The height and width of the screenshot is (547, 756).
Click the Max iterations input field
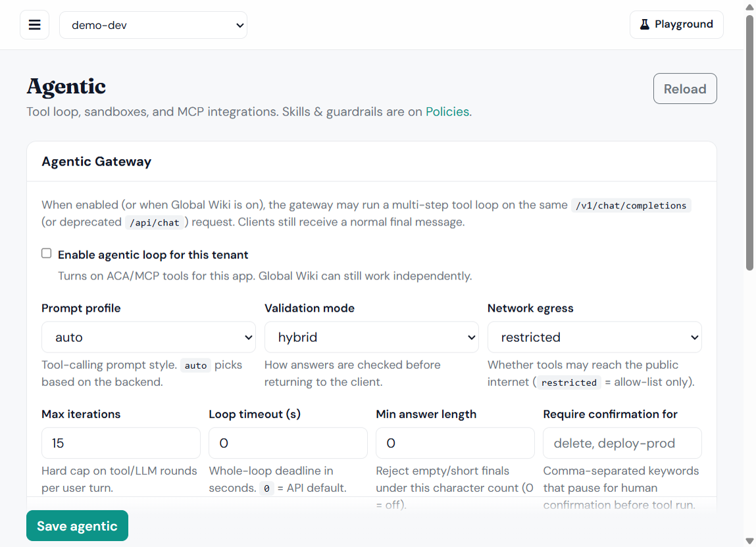click(x=120, y=443)
